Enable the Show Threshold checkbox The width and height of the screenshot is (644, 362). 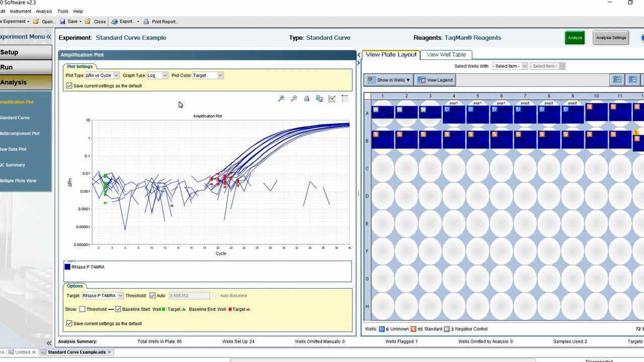(83, 309)
